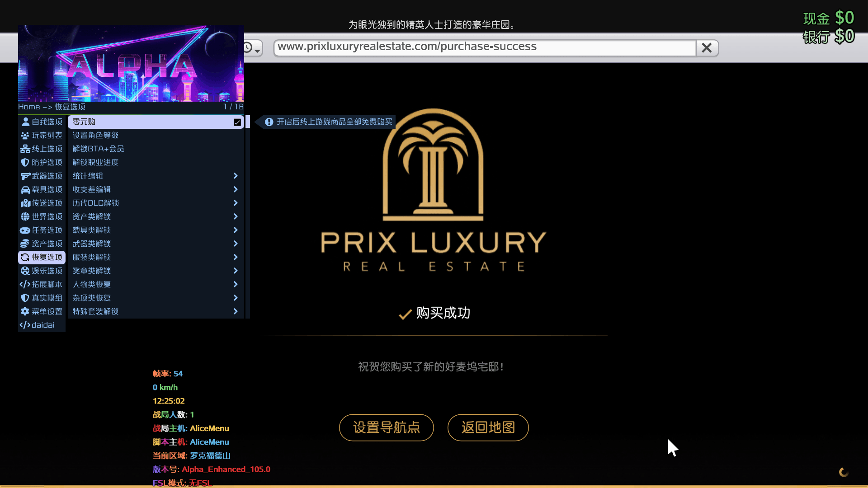
Task: Close the browser with the X button
Action: click(x=707, y=48)
